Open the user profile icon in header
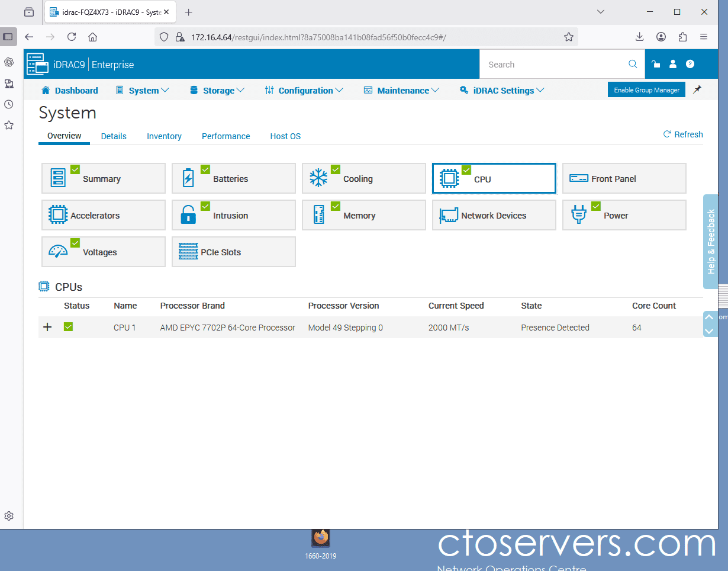Screen dimensions: 728x571 point(673,64)
